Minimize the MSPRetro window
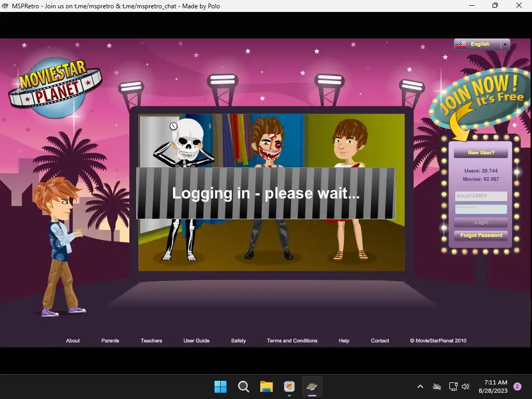This screenshot has width=532, height=399. [x=472, y=5]
